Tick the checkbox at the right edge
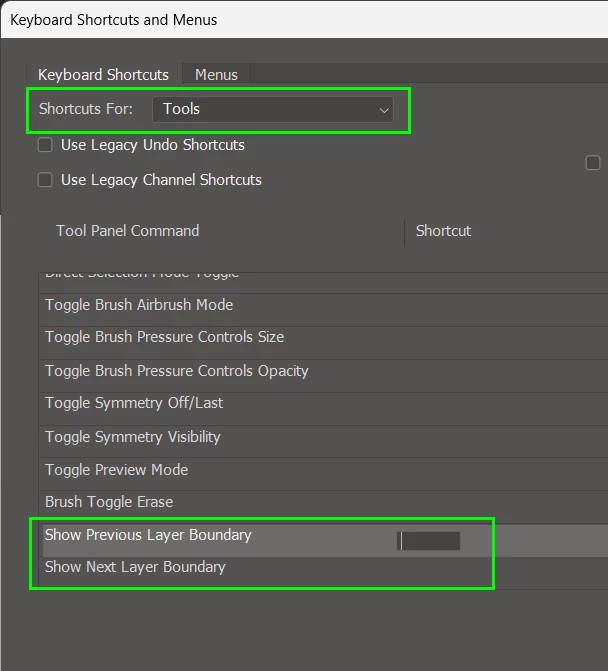The height and width of the screenshot is (671, 608). (593, 163)
